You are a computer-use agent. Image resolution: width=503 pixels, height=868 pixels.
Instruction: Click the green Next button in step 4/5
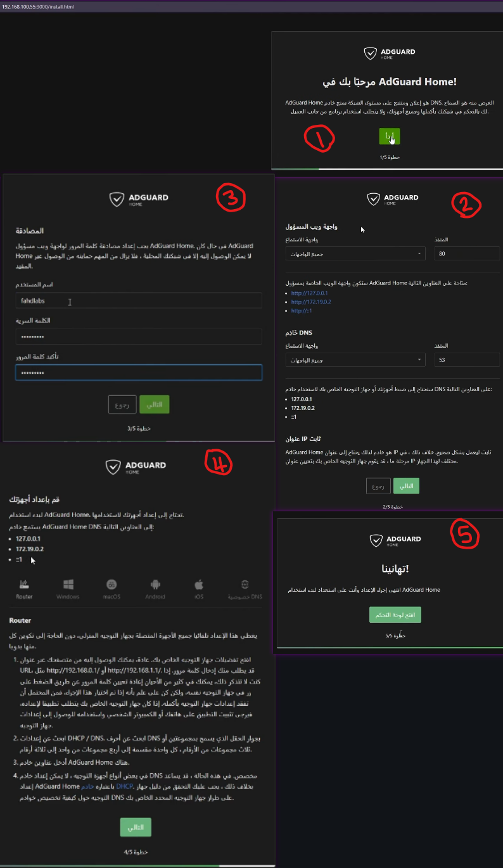tap(136, 827)
